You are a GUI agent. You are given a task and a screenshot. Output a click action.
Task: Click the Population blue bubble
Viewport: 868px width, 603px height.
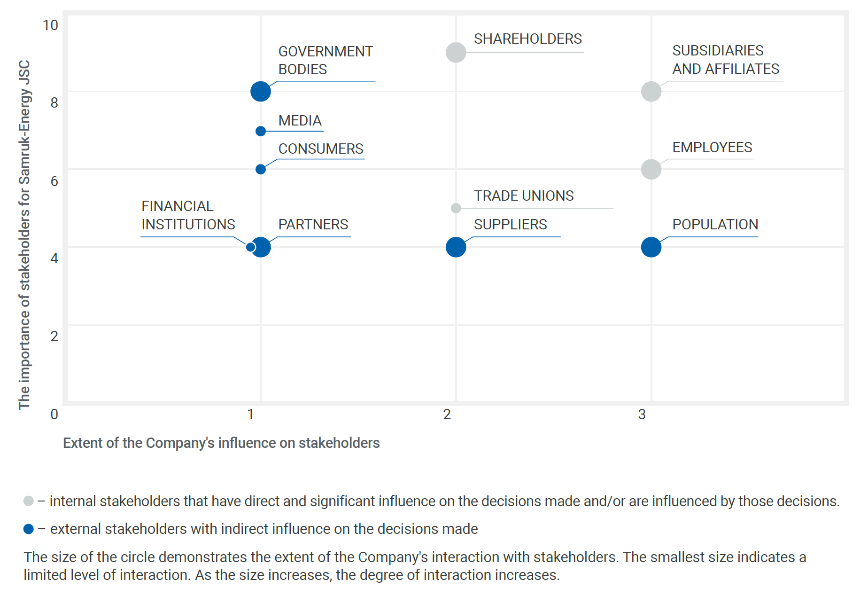(651, 247)
